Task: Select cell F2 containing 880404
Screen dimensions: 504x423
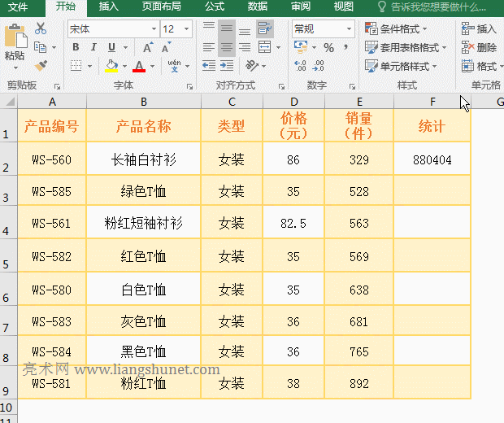Action: click(432, 160)
